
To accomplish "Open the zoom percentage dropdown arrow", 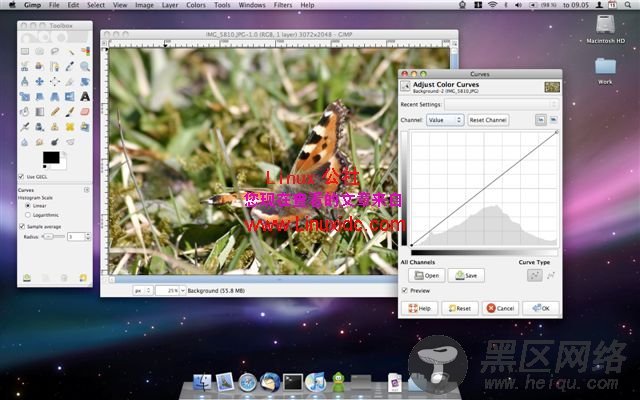I will tap(182, 291).
